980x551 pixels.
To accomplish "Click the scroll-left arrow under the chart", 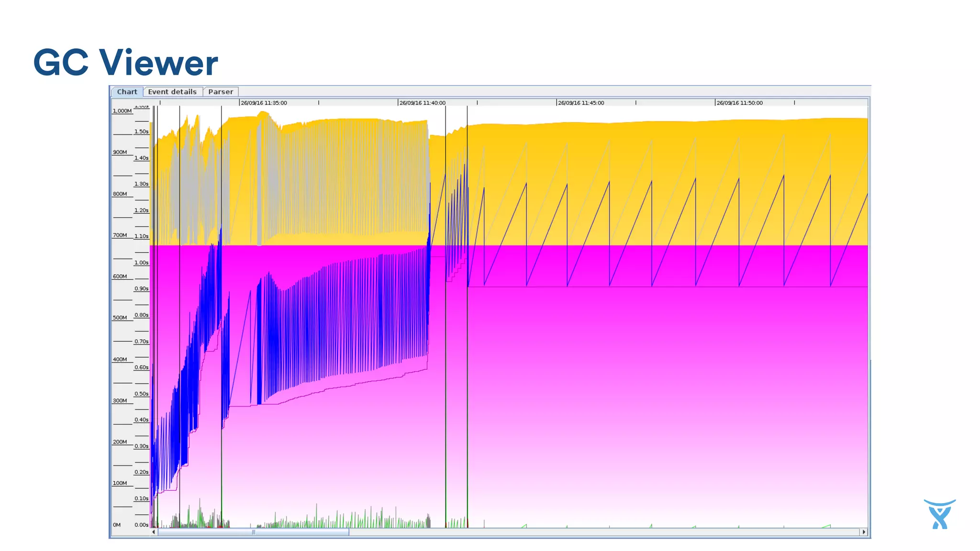I will point(154,532).
